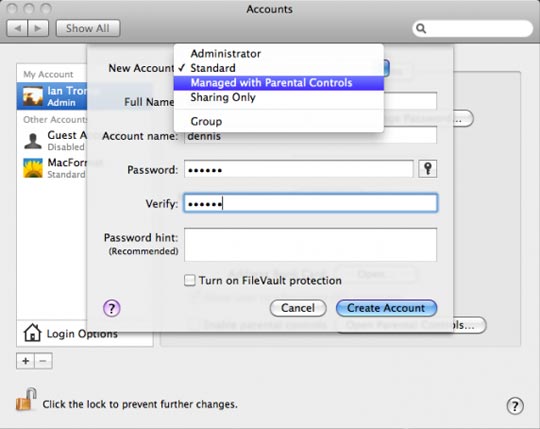Open Login Options in the sidebar

[84, 333]
